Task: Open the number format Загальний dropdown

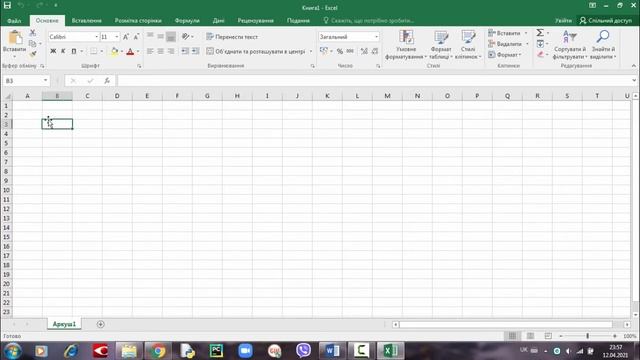Action: coord(376,37)
